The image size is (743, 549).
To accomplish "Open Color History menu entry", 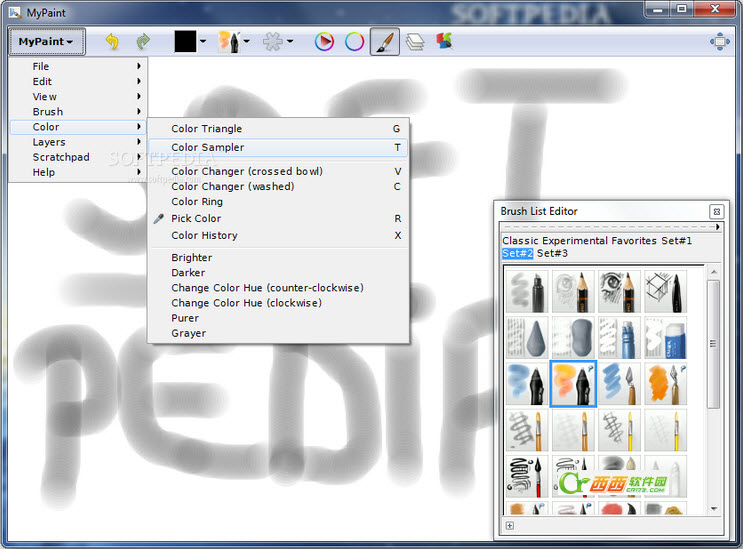I will [278, 235].
